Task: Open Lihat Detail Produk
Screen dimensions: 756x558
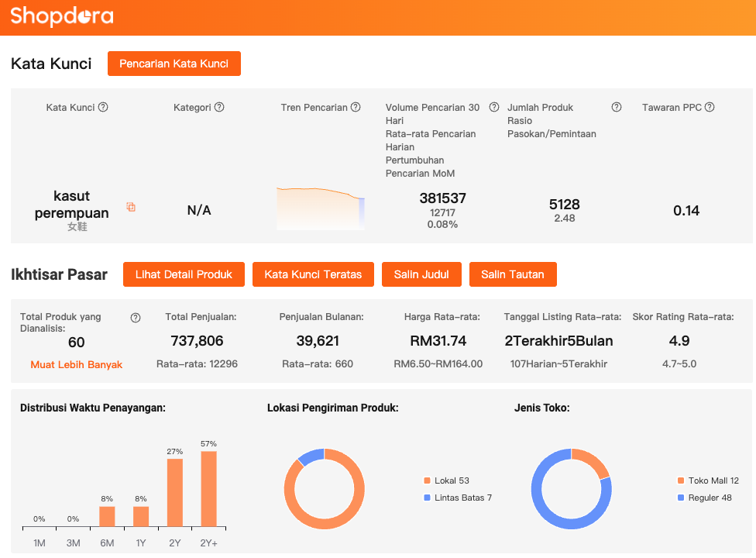Action: point(184,274)
